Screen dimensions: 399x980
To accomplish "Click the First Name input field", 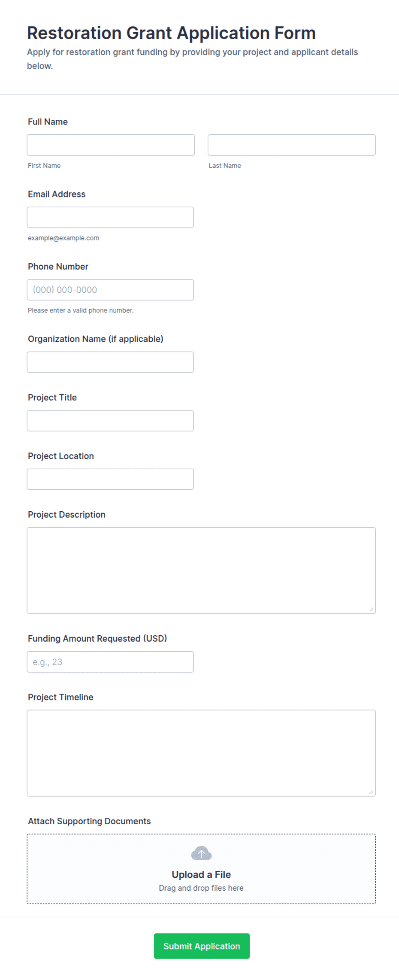I will pyautogui.click(x=111, y=145).
